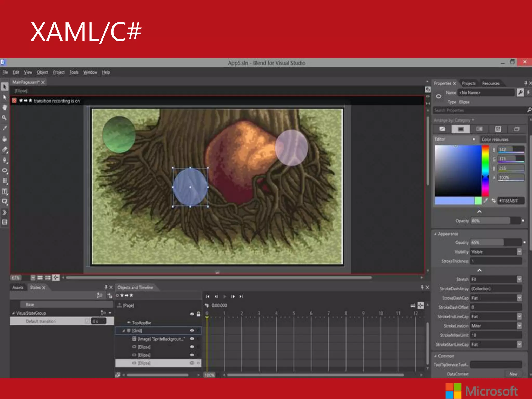Switch to the Resources tab
532x399 pixels.
coord(491,83)
